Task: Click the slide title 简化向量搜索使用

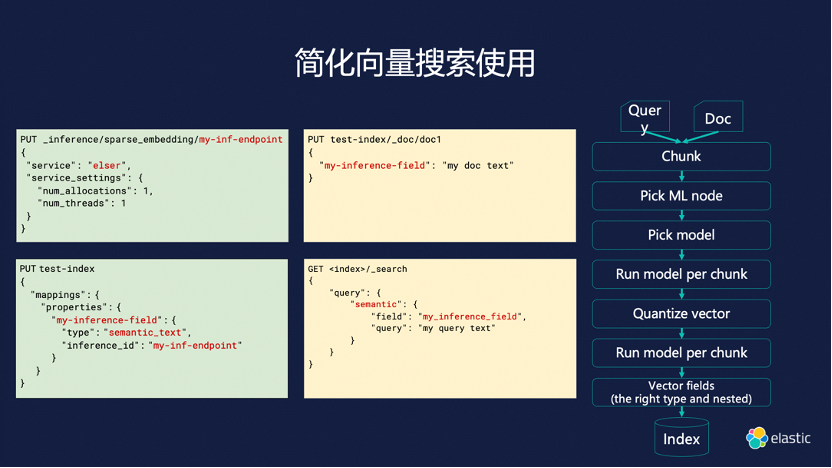Action: 415,63
